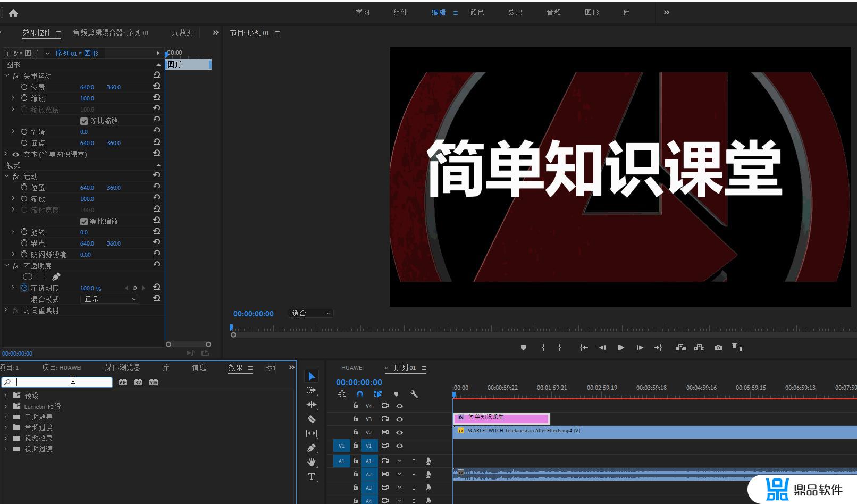Add marker in timeline header

click(x=396, y=394)
